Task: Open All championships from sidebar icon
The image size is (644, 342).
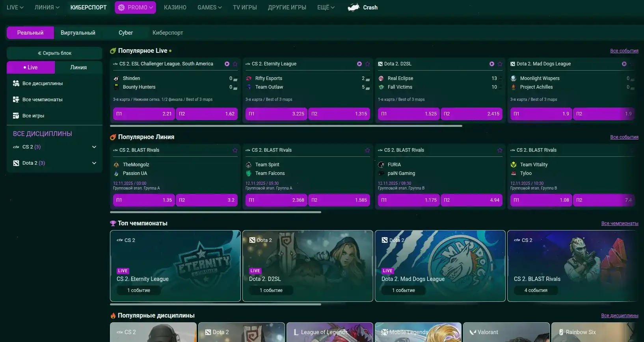Action: pyautogui.click(x=16, y=100)
